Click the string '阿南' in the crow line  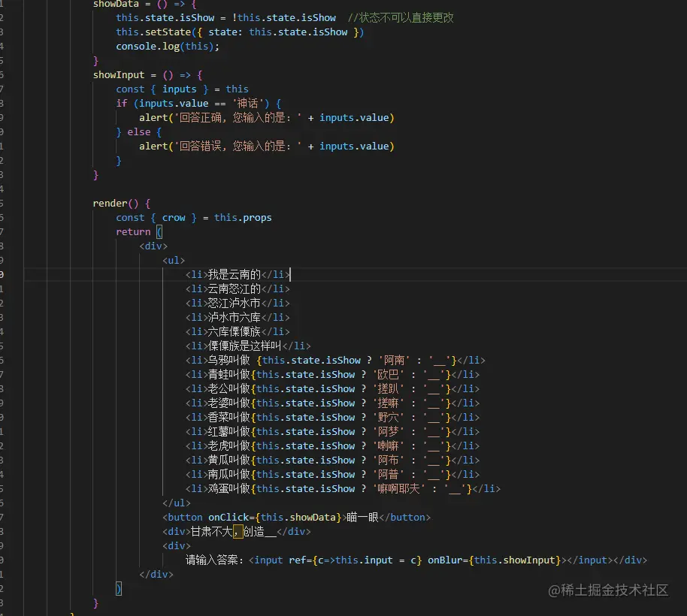pos(394,361)
